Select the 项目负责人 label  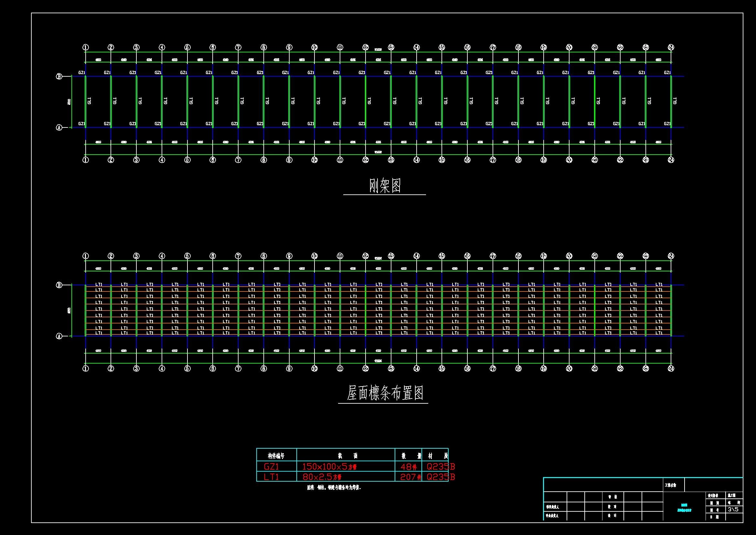click(553, 507)
